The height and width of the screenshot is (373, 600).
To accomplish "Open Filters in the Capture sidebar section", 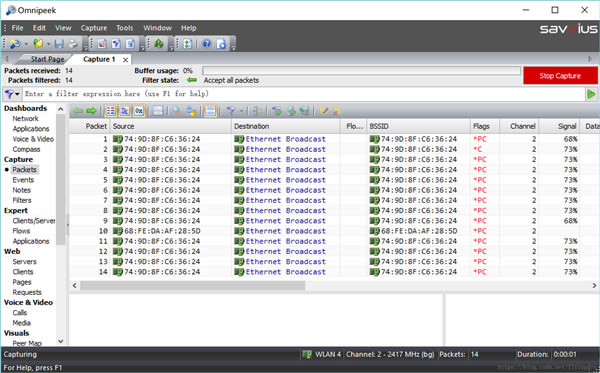I will pos(22,200).
